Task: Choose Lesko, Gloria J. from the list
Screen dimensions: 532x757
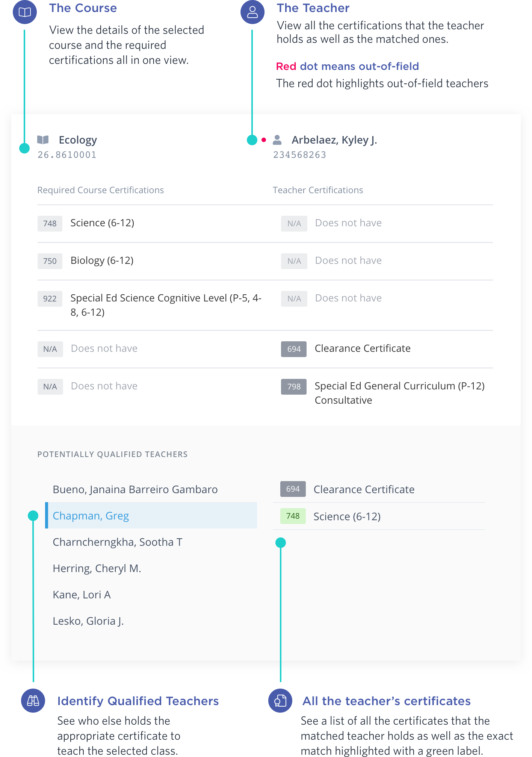Action: [x=88, y=621]
